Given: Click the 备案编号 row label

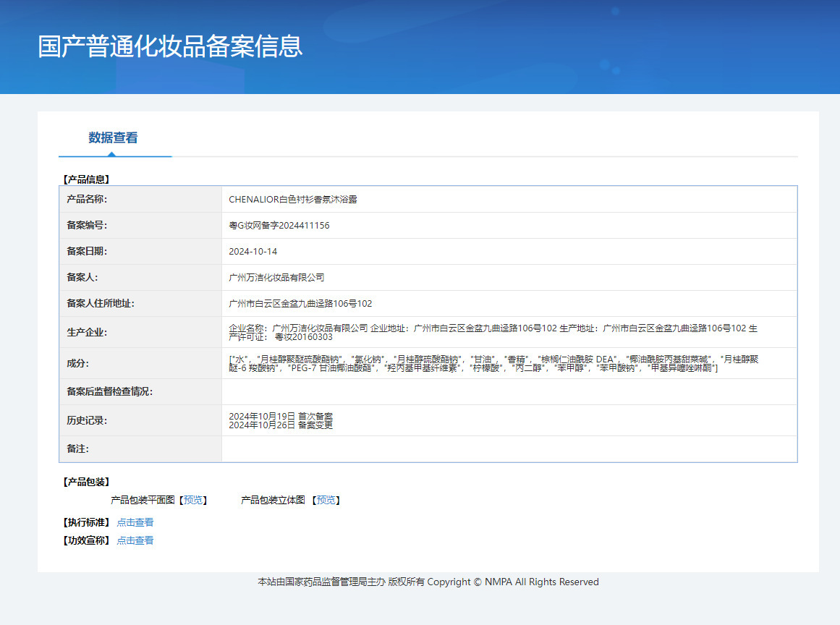Looking at the screenshot, I should coord(87,226).
